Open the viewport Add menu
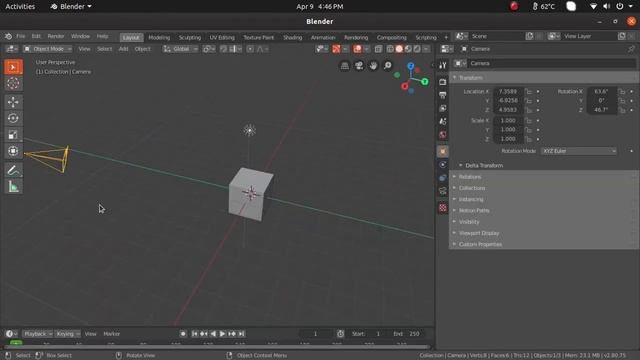This screenshot has width=640, height=360. point(123,49)
